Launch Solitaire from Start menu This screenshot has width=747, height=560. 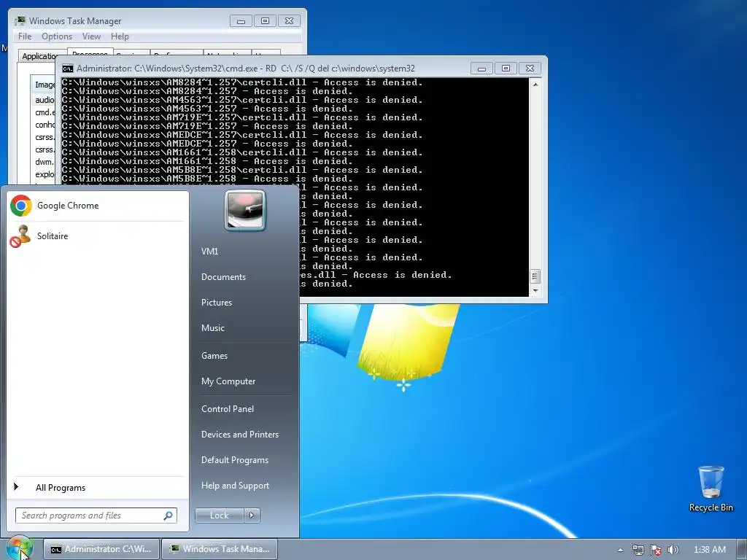[x=98, y=236]
